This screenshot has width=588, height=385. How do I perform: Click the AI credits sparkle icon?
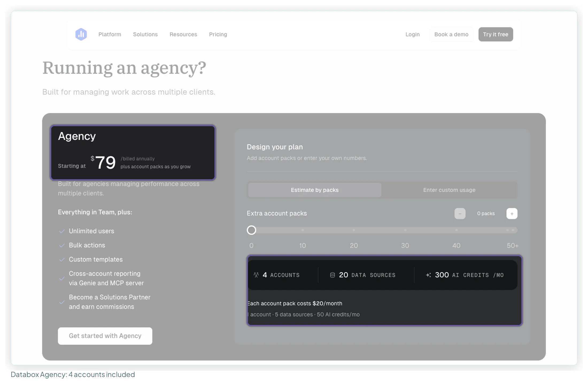tap(428, 275)
